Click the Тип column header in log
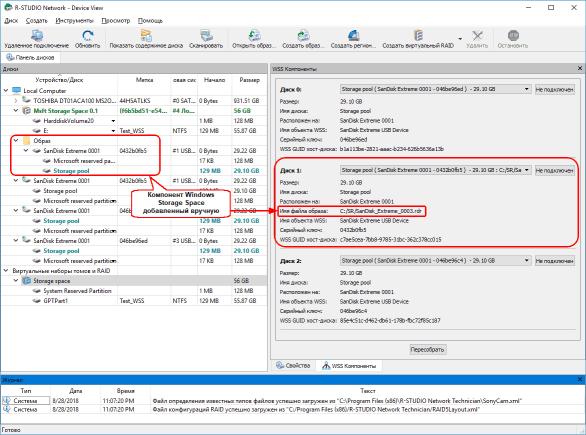This screenshot has width=586, height=435. coord(26,391)
